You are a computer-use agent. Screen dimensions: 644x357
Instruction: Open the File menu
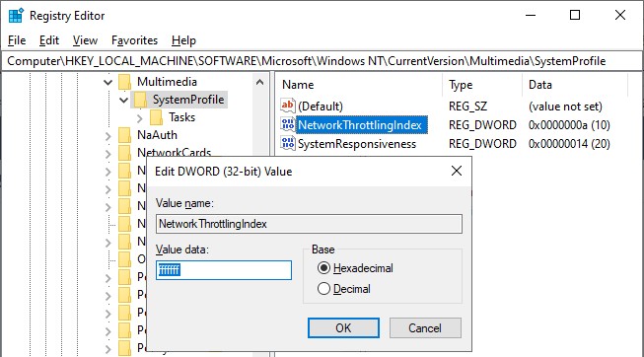[17, 40]
